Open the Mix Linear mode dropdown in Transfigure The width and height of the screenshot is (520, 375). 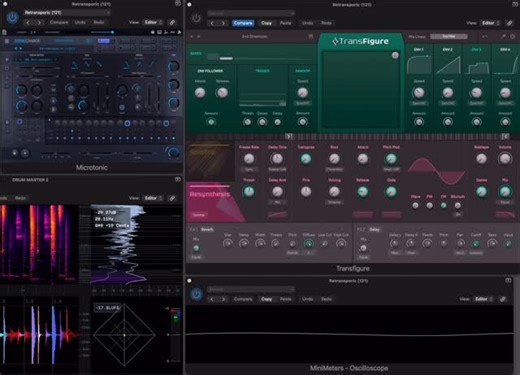[x=449, y=36]
